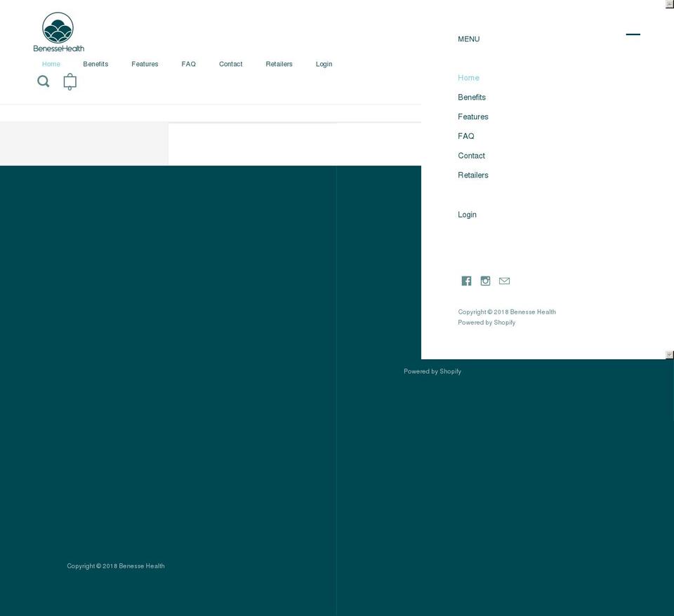The width and height of the screenshot is (674, 616).
Task: Click Login in the top navigation
Action: tap(324, 64)
